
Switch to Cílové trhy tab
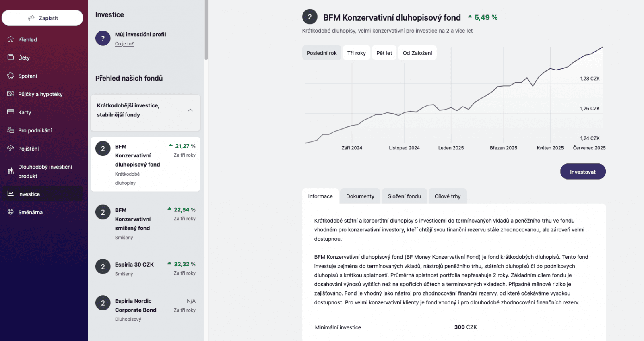click(x=448, y=196)
